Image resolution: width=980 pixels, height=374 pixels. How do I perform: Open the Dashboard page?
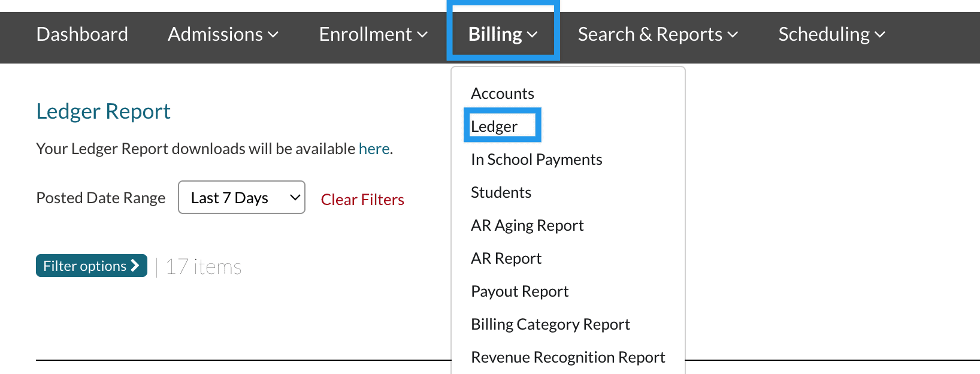pyautogui.click(x=82, y=35)
